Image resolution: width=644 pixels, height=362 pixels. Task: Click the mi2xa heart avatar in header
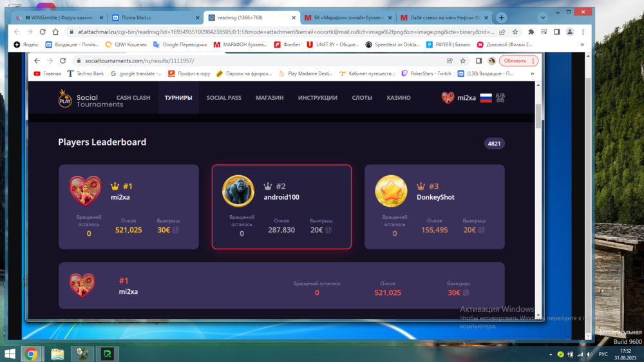(x=447, y=98)
